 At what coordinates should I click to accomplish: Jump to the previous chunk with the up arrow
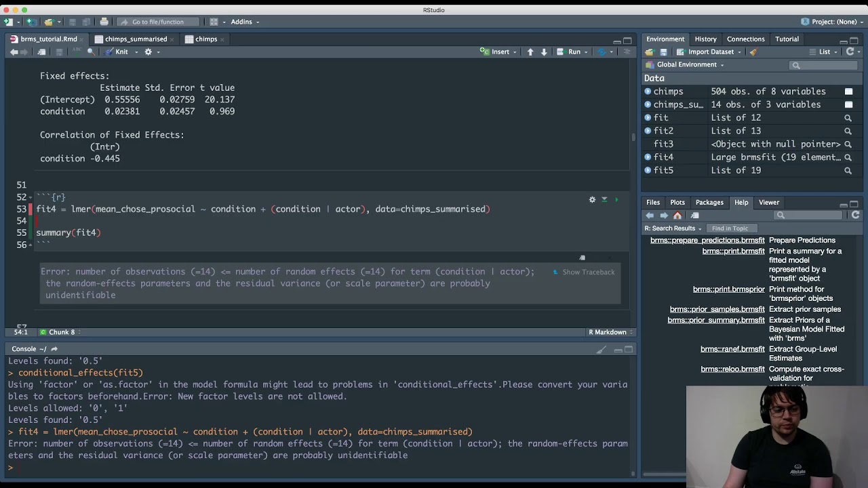coord(530,52)
